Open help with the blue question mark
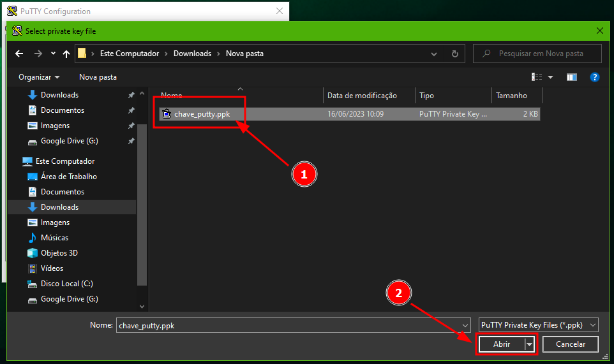The height and width of the screenshot is (364, 614). (594, 77)
